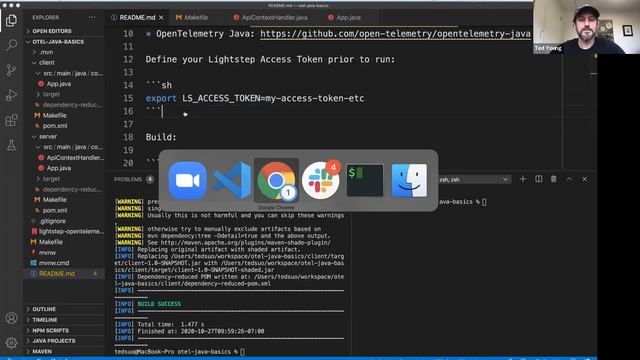Open Explorer more actions ellipsis
This screenshot has height=360, width=640.
click(92, 18)
